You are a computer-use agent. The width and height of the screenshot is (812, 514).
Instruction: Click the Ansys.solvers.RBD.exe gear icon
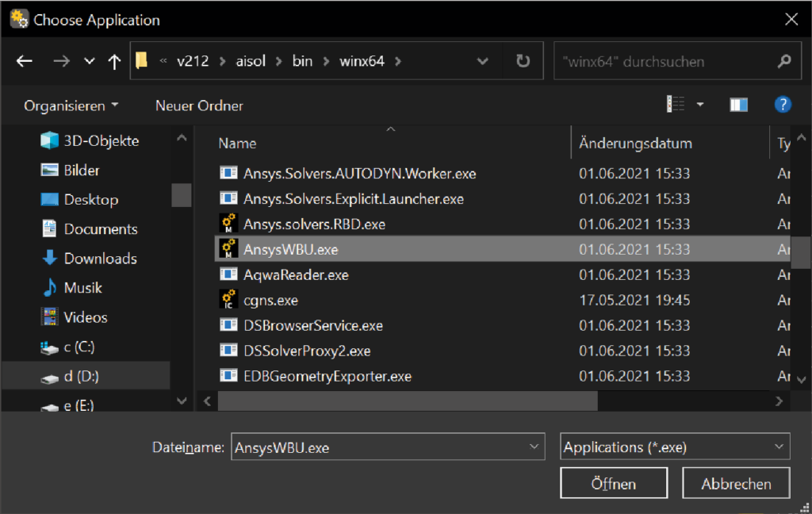point(228,224)
